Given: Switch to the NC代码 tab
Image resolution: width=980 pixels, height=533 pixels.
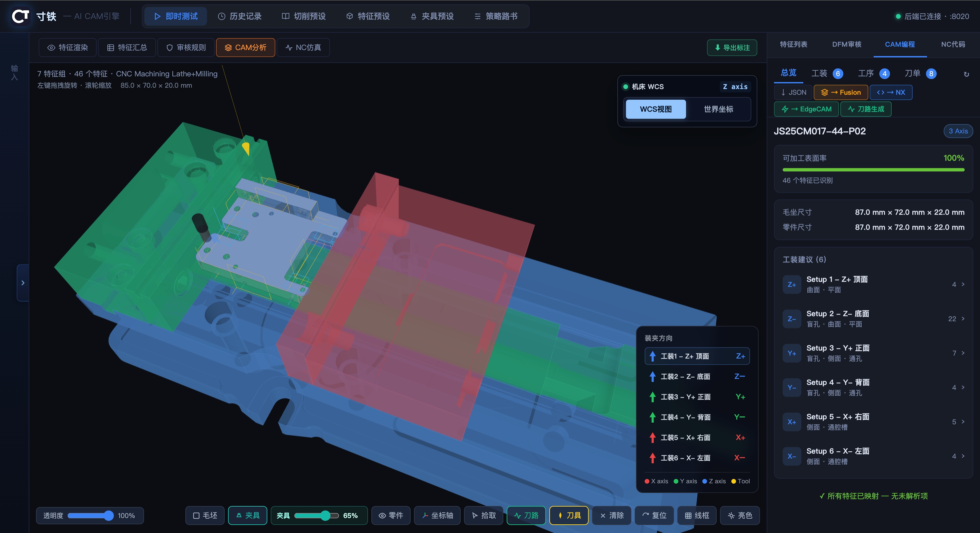Looking at the screenshot, I should tap(953, 45).
